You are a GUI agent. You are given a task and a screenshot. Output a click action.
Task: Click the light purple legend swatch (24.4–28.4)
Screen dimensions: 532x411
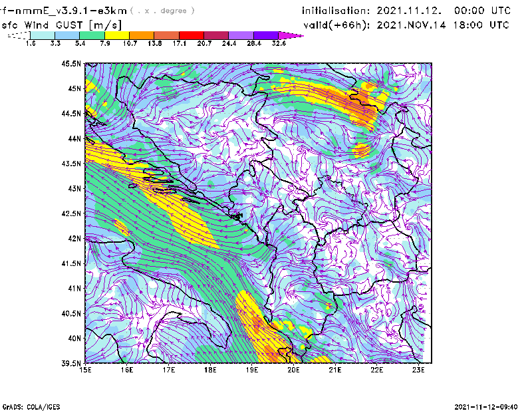pyautogui.click(x=241, y=35)
